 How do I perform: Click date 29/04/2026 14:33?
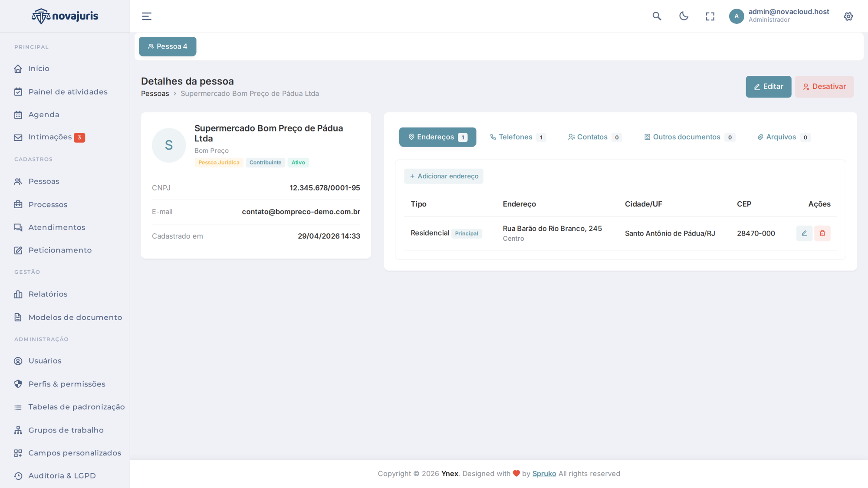pos(329,236)
